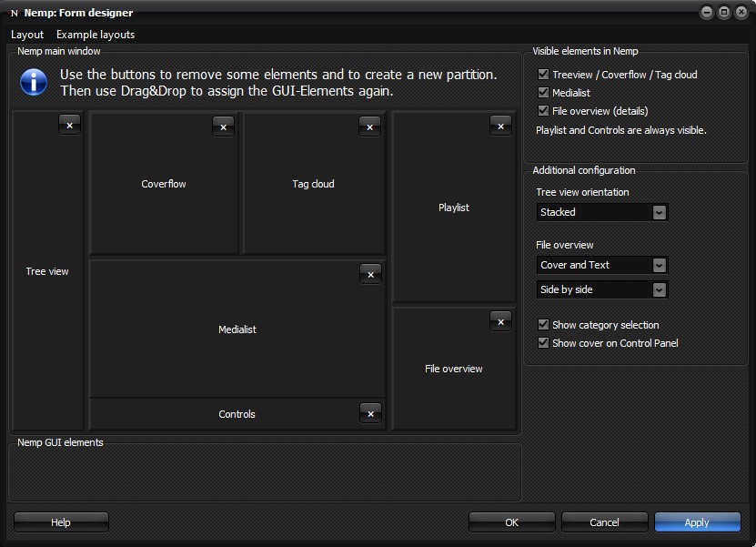The height and width of the screenshot is (547, 756).
Task: Open the Side by side dropdown
Action: (x=660, y=290)
